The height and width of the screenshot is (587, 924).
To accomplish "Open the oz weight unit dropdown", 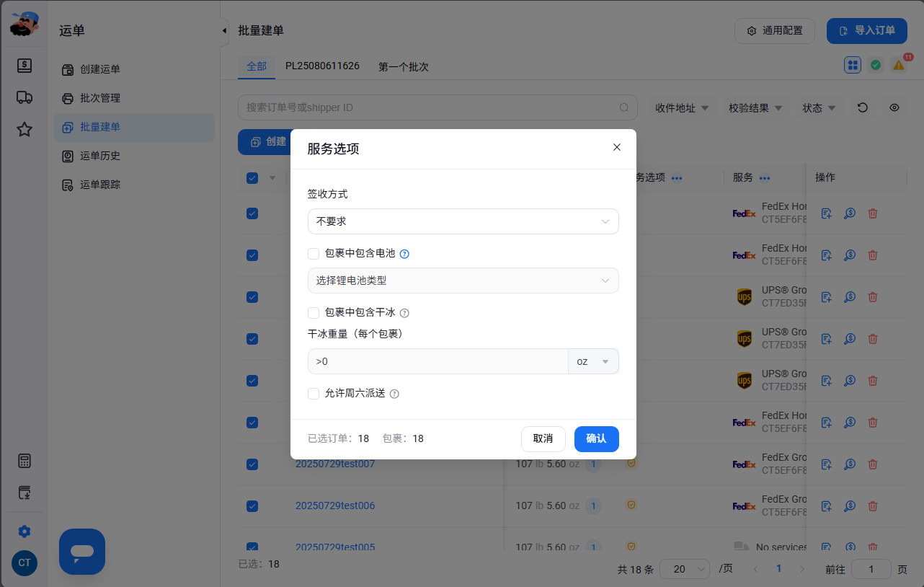I will [593, 361].
